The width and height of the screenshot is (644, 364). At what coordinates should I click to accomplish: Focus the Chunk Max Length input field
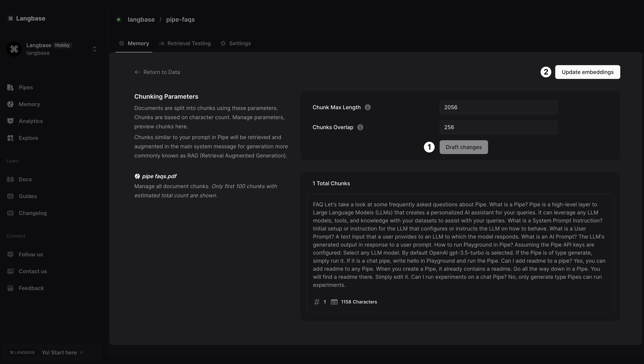tap(498, 107)
